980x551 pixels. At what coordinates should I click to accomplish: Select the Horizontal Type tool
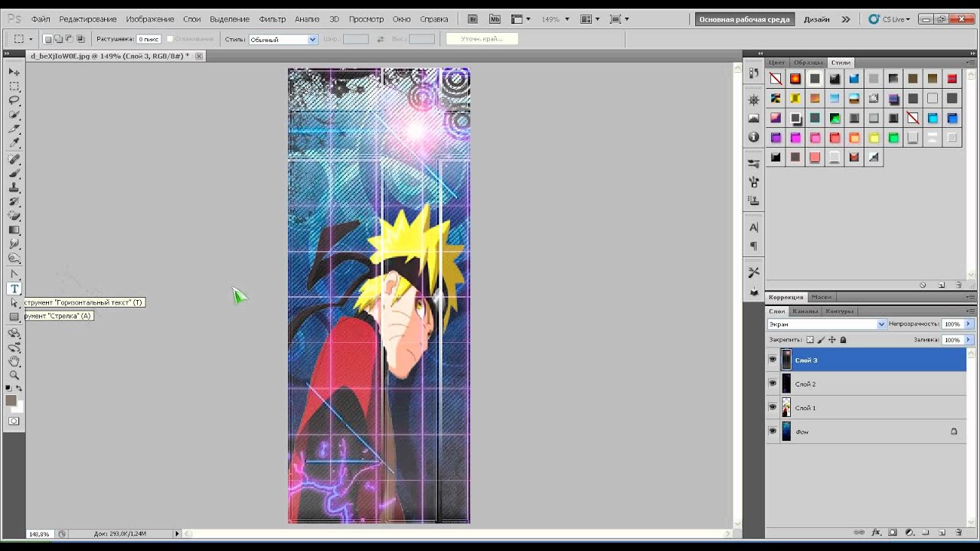click(14, 289)
